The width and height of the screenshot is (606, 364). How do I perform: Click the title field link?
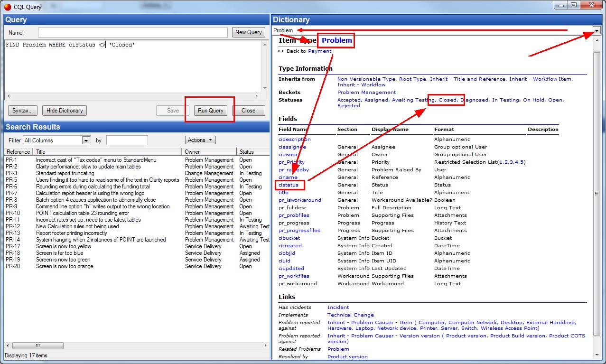(x=283, y=193)
